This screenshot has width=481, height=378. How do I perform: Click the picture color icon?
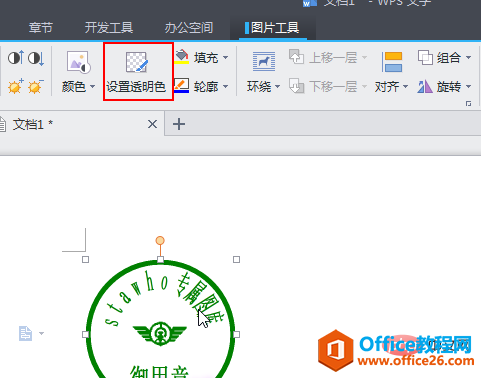pos(78,62)
